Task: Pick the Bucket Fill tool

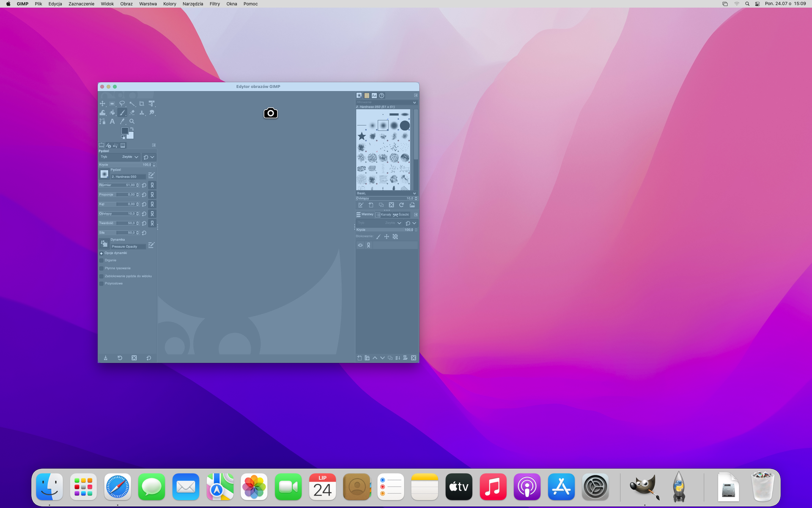Action: (x=112, y=113)
